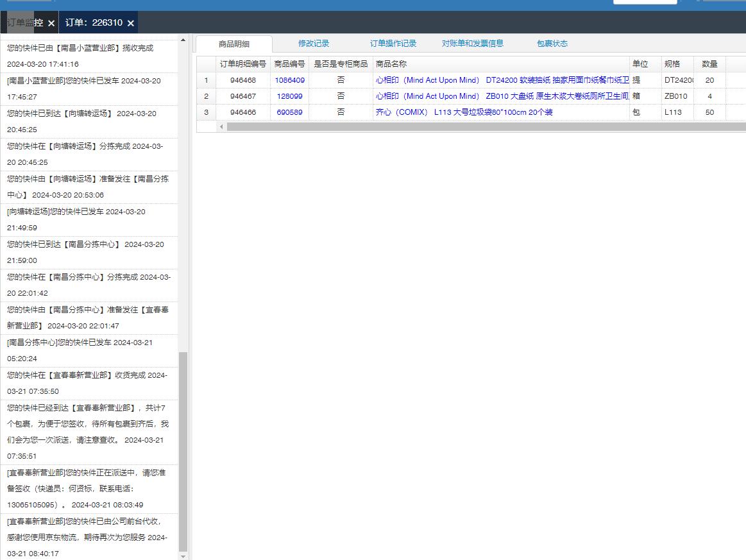Click the 商品编号 column header
This screenshot has height=560, width=746.
[x=290, y=64]
